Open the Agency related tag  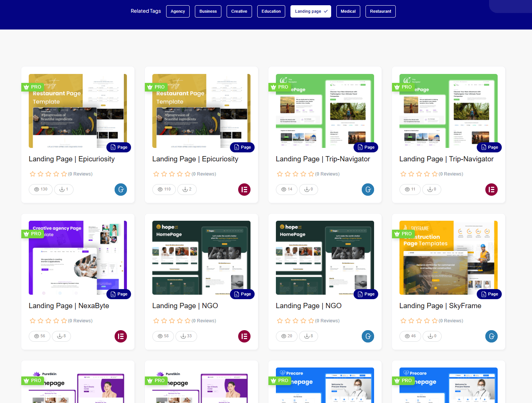(x=178, y=11)
